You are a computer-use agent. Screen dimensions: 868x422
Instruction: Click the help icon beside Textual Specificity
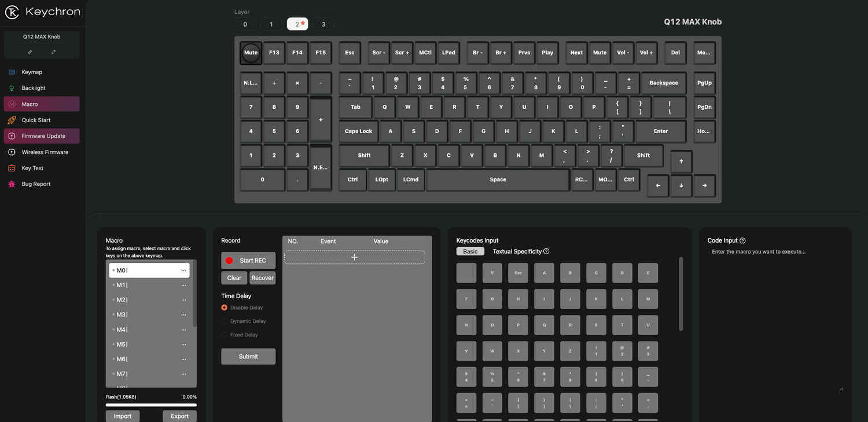[546, 251]
